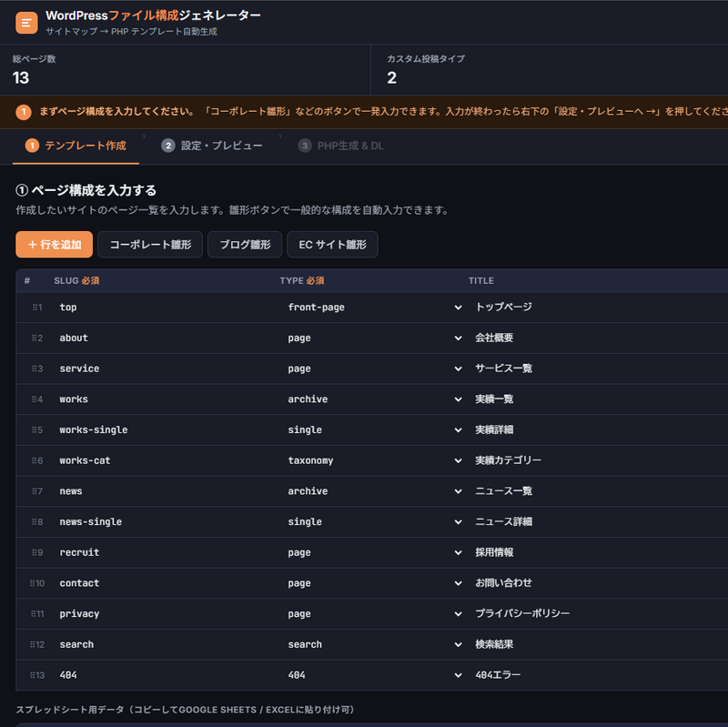This screenshot has height=727, width=728.
Task: Click drag handle of row 4 works
Action: pos(35,399)
